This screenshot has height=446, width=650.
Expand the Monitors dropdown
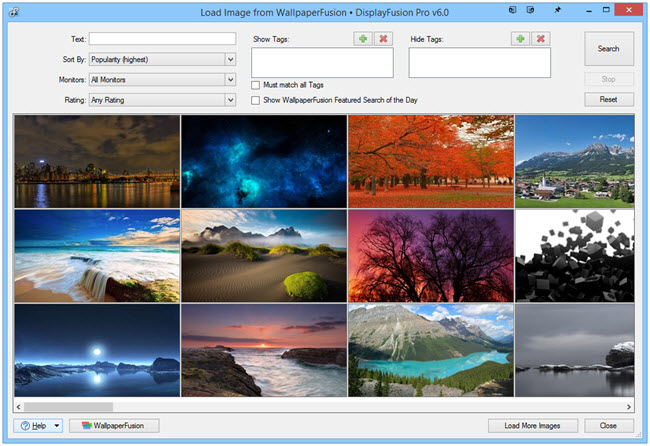230,80
